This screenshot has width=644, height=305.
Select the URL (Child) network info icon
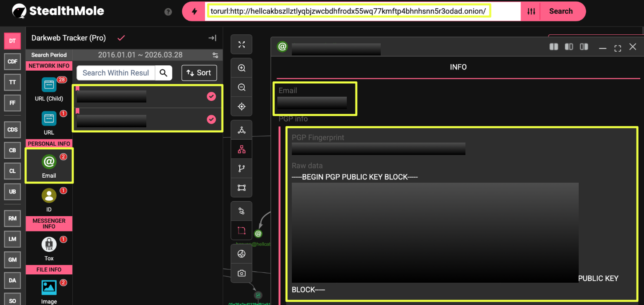(49, 88)
